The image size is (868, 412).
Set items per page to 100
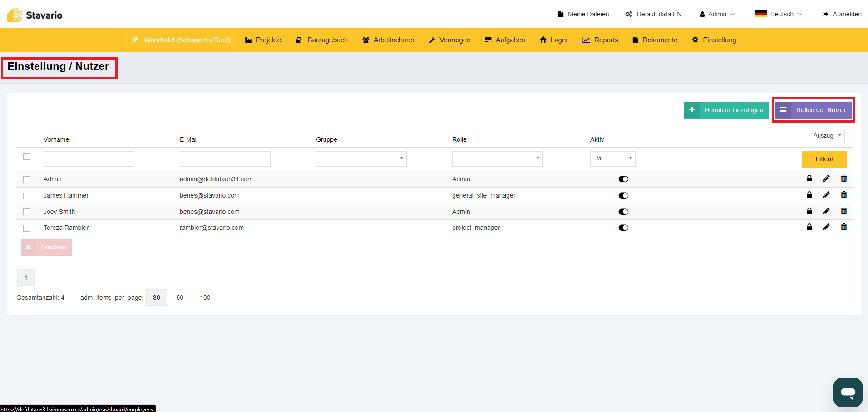click(x=205, y=298)
